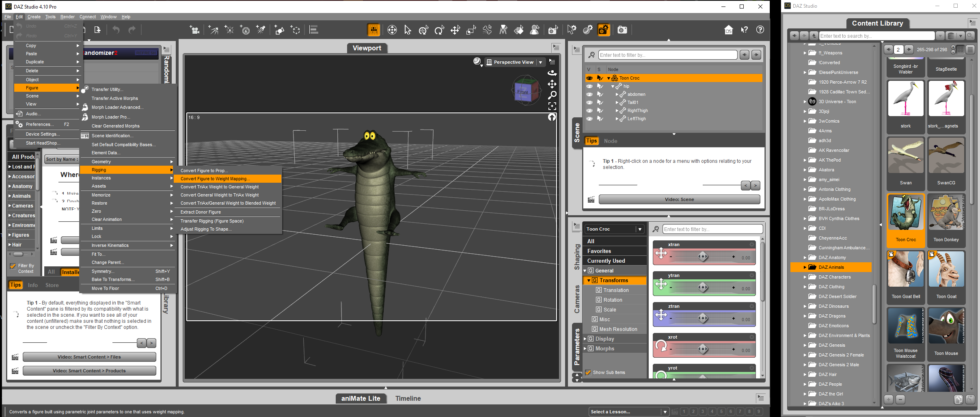Viewport: 980px width, 417px height.
Task: Select the Toon Donkey thumbnail
Action: click(x=946, y=220)
